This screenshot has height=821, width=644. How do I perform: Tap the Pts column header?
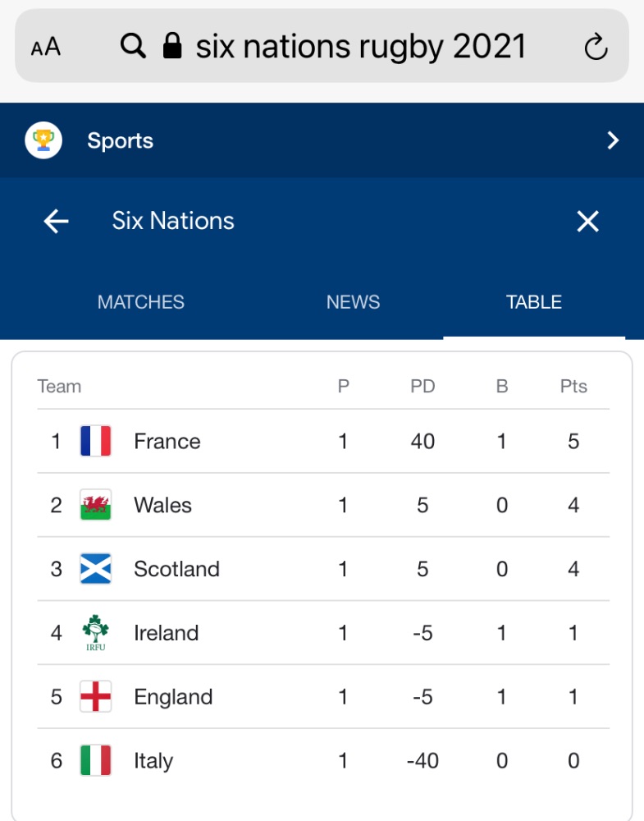(573, 387)
